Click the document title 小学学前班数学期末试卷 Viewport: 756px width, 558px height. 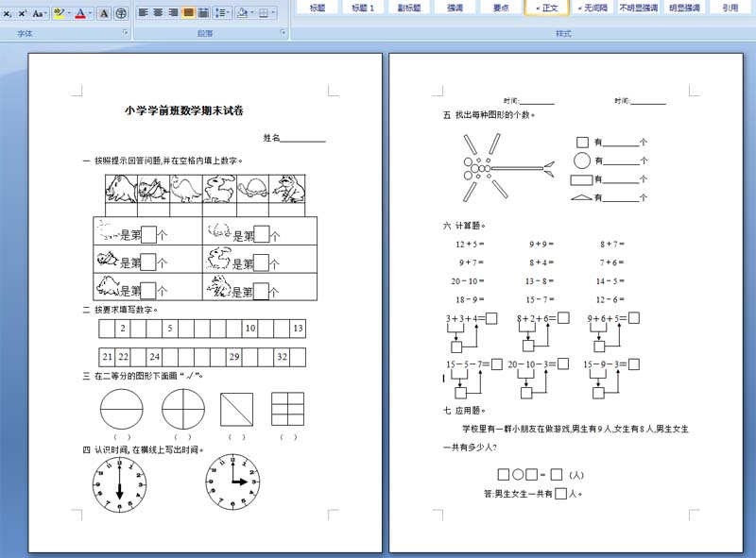pyautogui.click(x=184, y=110)
